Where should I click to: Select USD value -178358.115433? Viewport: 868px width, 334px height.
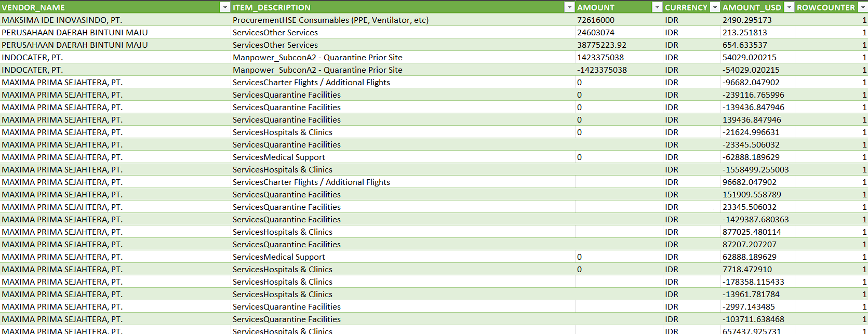tap(758, 282)
